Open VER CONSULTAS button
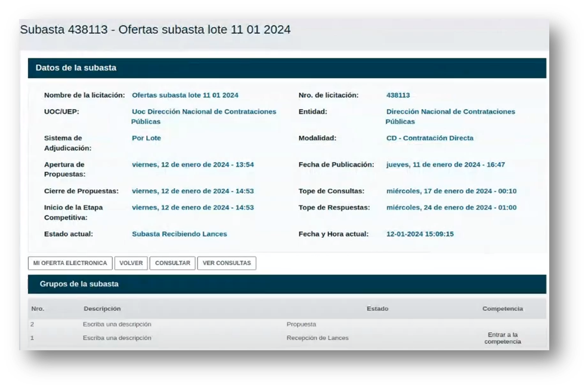The height and width of the screenshot is (389, 588). point(227,263)
